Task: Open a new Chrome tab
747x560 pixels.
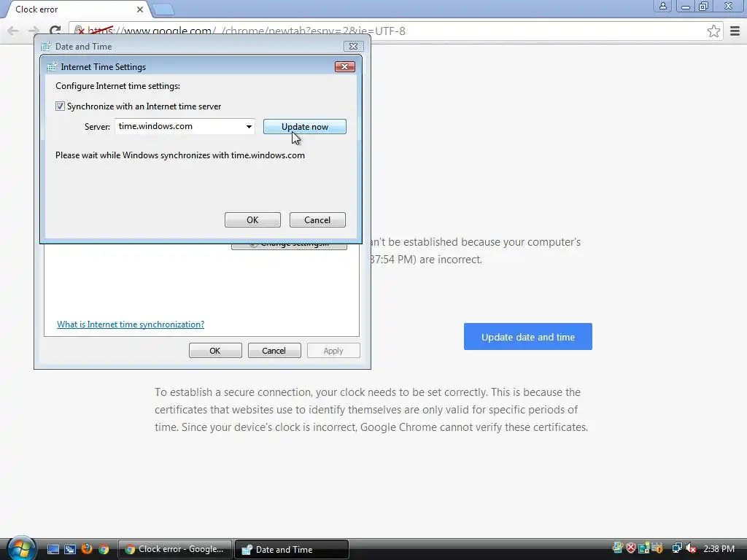Action: coord(163,9)
